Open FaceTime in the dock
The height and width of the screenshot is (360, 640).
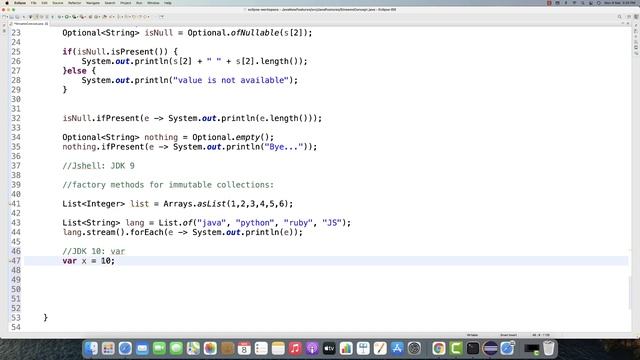(x=159, y=348)
